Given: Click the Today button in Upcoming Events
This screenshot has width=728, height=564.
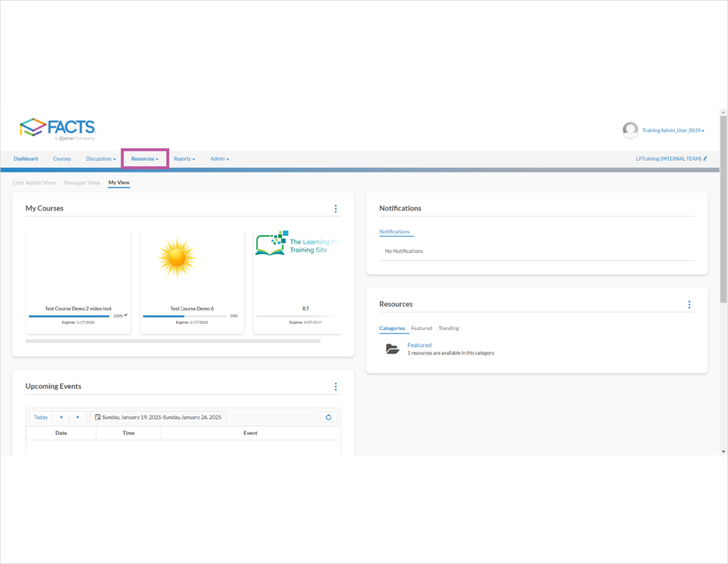Looking at the screenshot, I should 40,417.
